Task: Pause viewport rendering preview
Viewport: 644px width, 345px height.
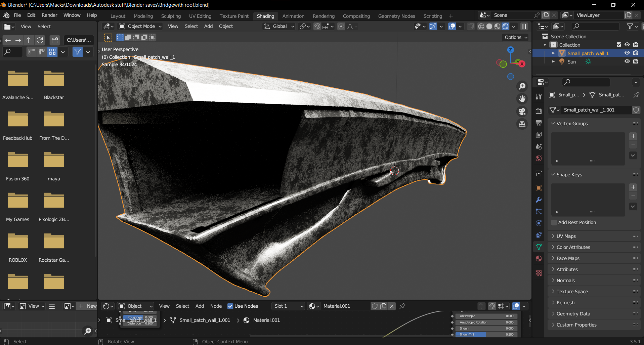Action: (524, 26)
